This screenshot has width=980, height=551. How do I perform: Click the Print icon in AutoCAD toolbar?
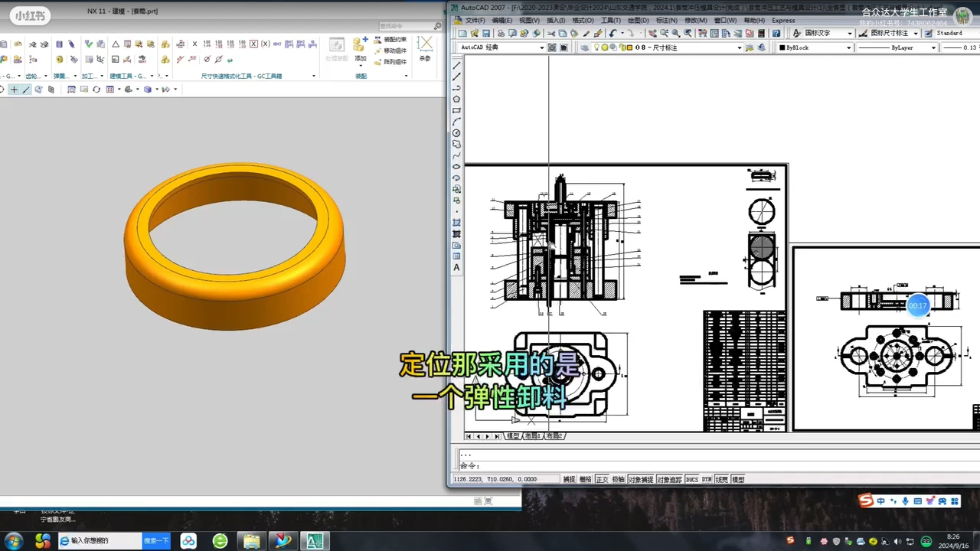(501, 34)
